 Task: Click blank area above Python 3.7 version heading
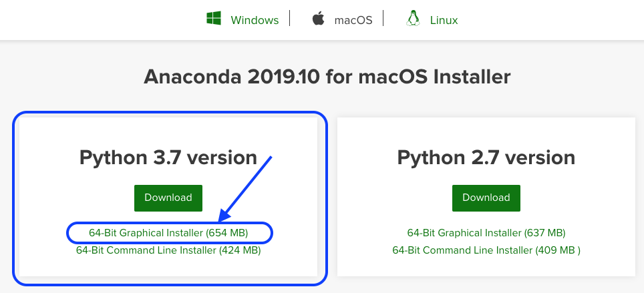click(x=168, y=130)
